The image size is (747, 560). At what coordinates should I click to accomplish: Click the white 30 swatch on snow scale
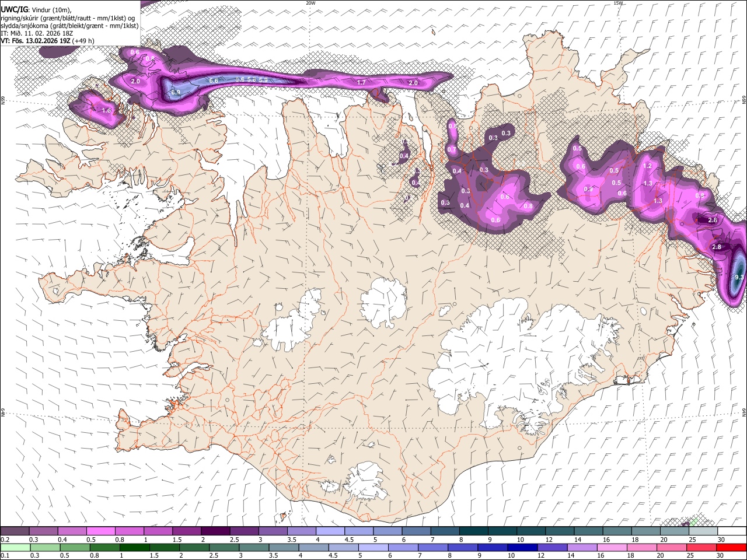pyautogui.click(x=732, y=531)
